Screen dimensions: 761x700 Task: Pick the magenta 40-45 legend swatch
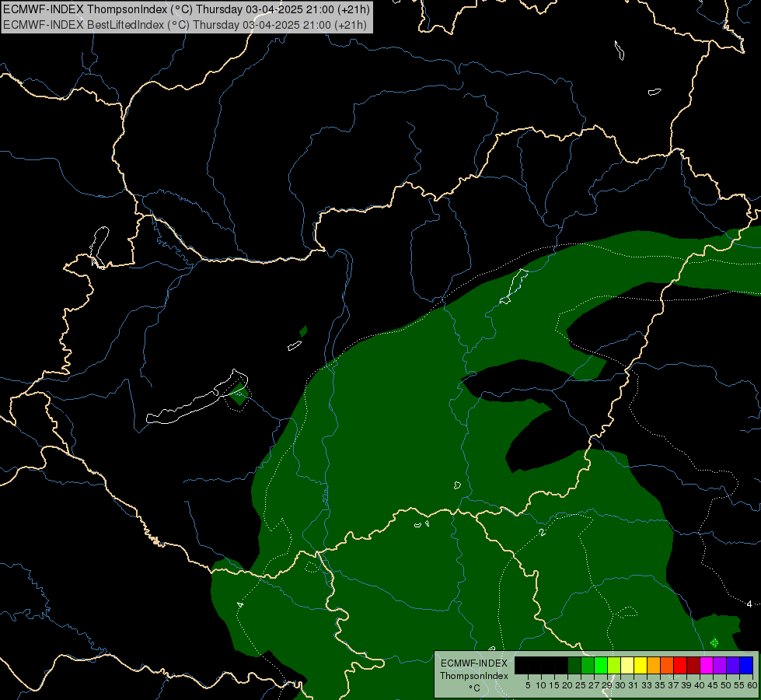707,666
